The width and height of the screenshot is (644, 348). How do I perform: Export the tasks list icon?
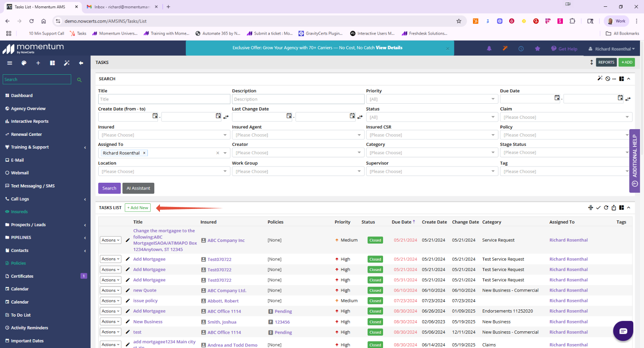pos(614,208)
